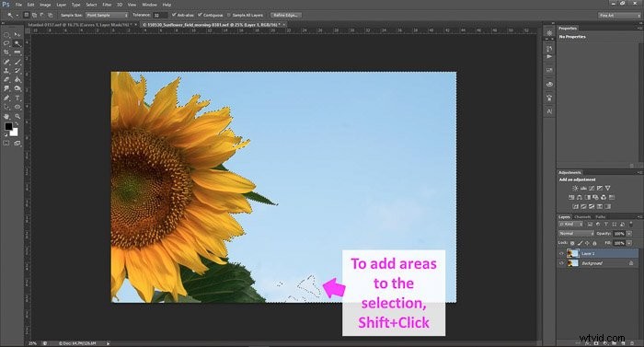This screenshot has height=347, width=644.
Task: Open the Normal blend mode dropdown
Action: [x=576, y=234]
